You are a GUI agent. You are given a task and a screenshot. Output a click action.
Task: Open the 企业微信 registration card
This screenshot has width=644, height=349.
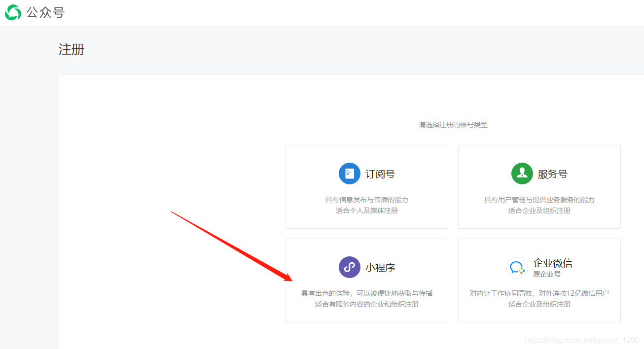point(539,280)
